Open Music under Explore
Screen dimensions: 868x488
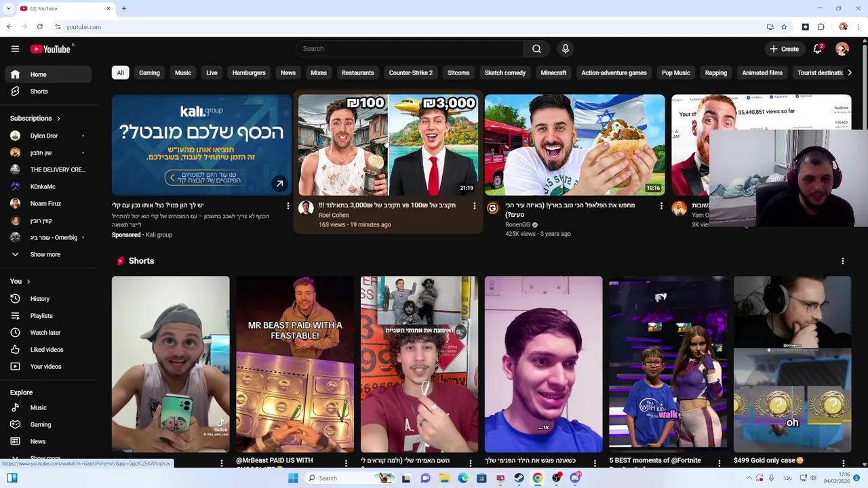tap(47, 408)
